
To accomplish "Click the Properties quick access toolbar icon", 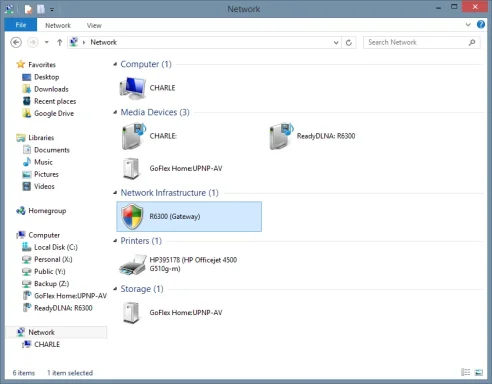I will click(x=28, y=9).
